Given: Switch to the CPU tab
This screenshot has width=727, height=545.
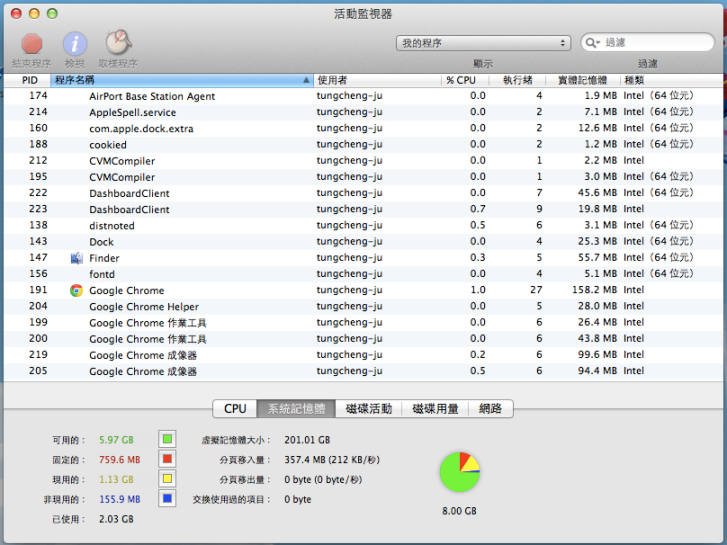Looking at the screenshot, I should point(235,409).
